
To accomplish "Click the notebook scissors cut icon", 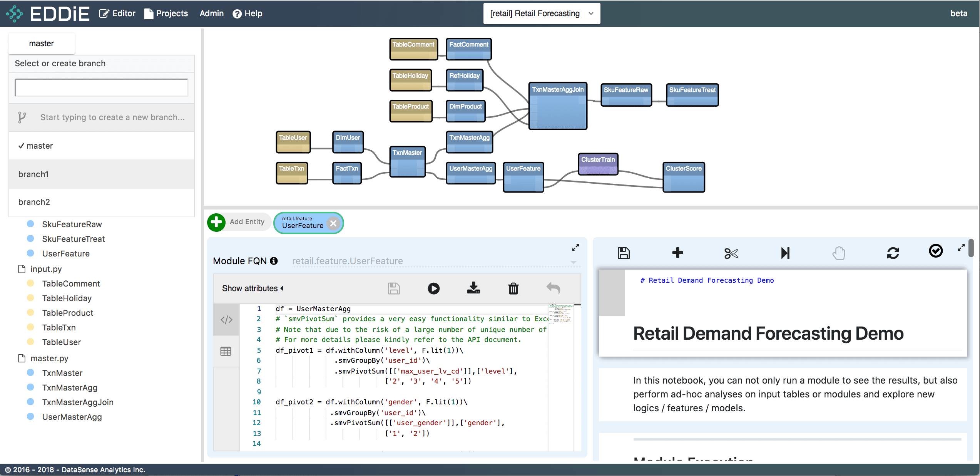I will coord(731,253).
